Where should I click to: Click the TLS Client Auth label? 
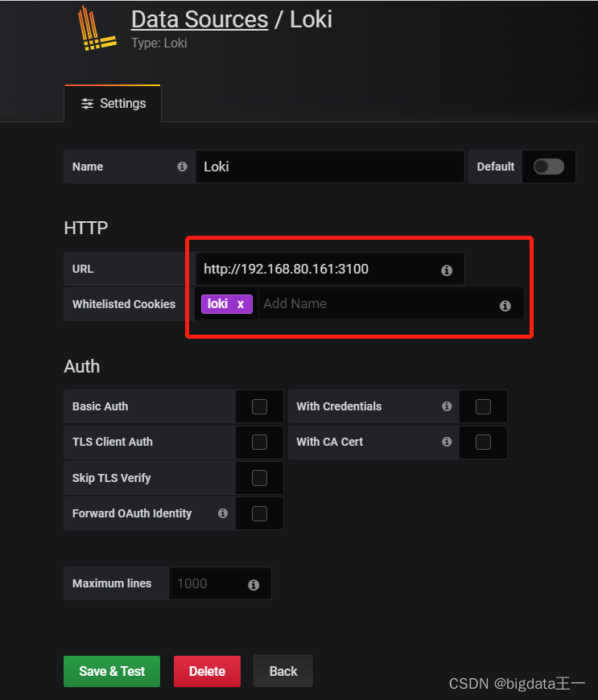click(113, 442)
